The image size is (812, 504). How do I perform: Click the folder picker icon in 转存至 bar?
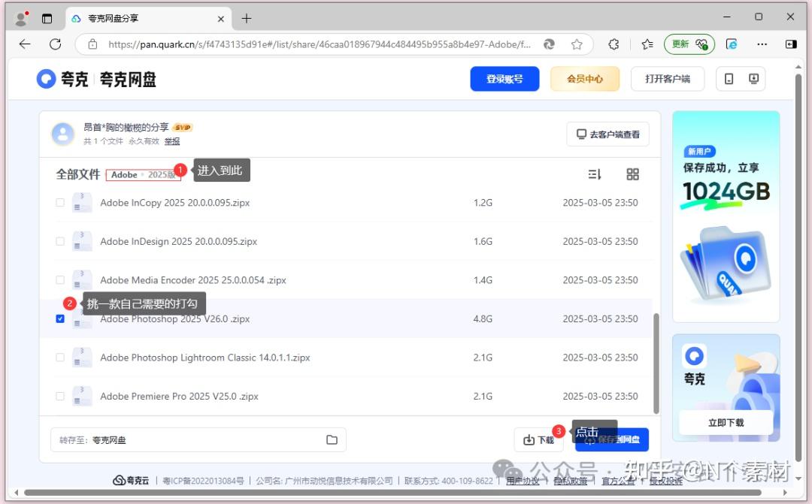[332, 439]
